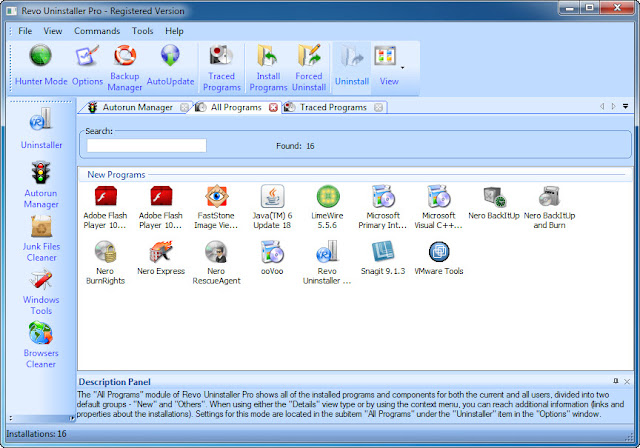Start Forced Uninstall tool

[309, 68]
